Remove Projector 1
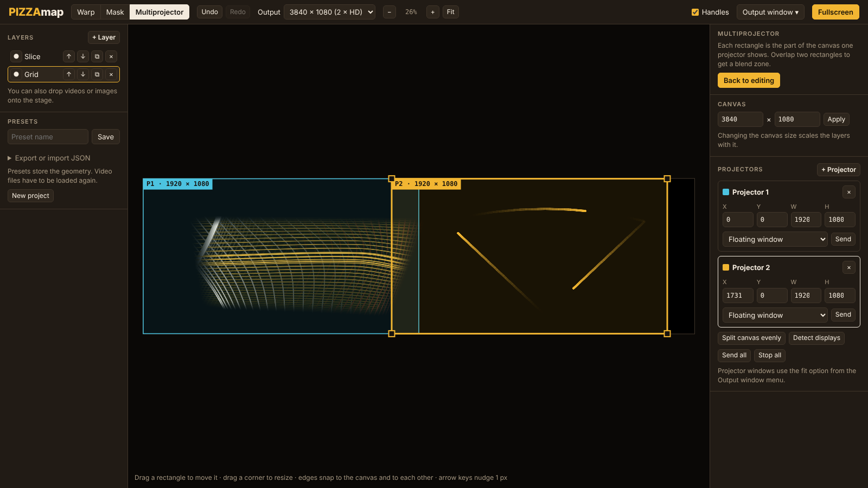 tap(849, 192)
